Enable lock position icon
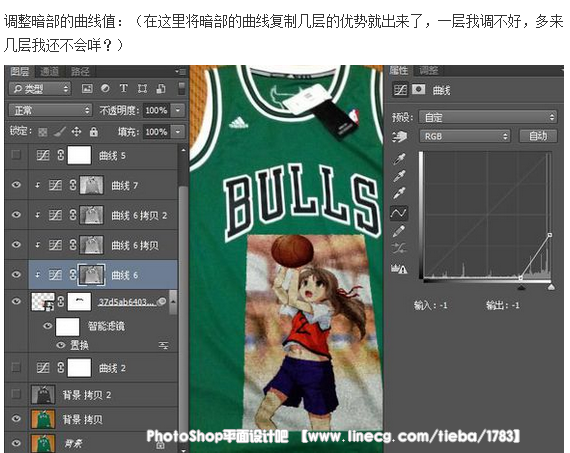This screenshot has width=570, height=453. tap(76, 132)
